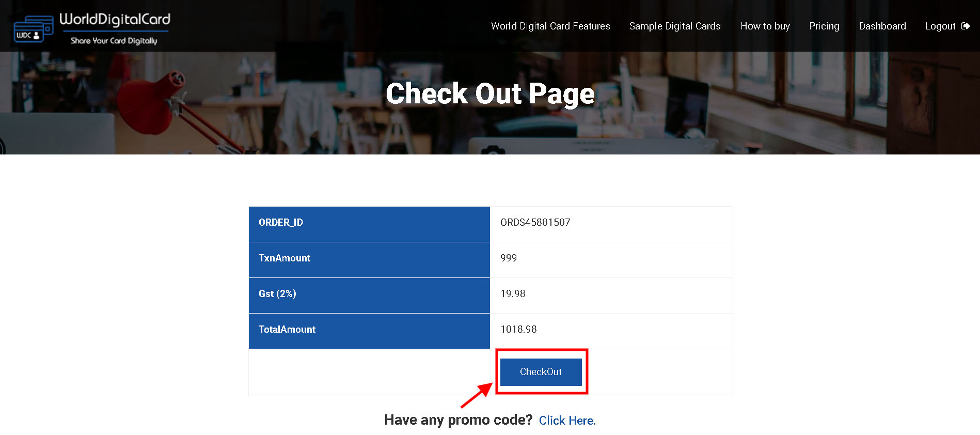Click the Share Your Card Digitally tagline

click(114, 41)
